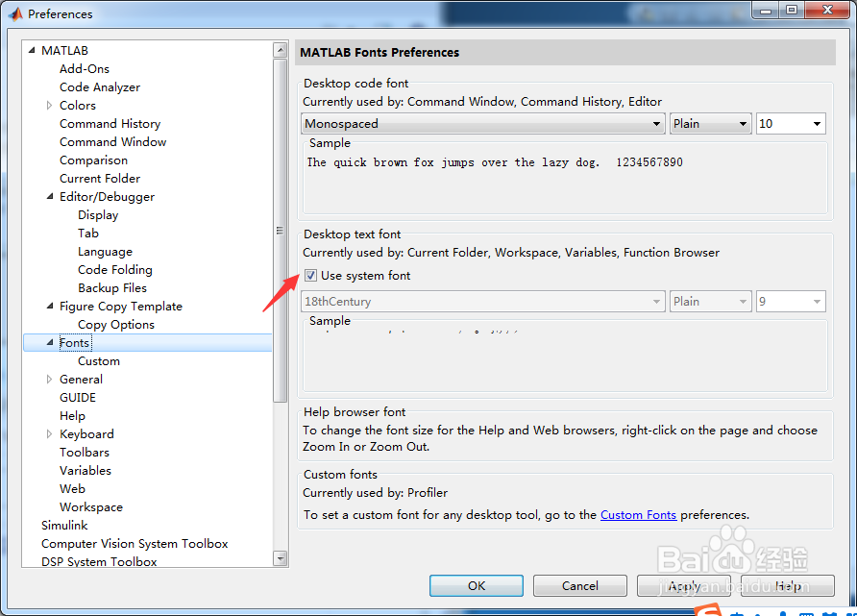The image size is (857, 616).
Task: Open Command Window preferences
Action: coord(112,141)
